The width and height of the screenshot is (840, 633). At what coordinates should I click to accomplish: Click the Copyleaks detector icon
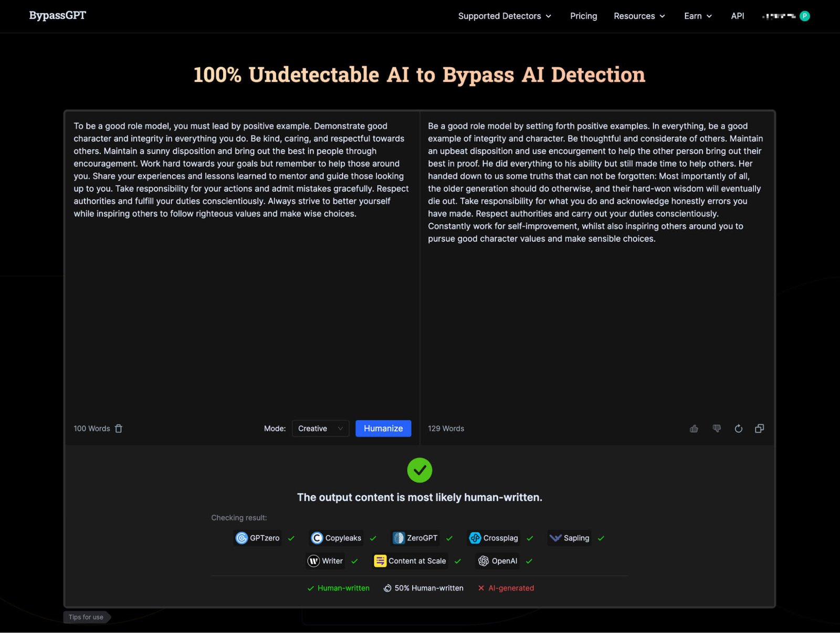[x=318, y=538]
